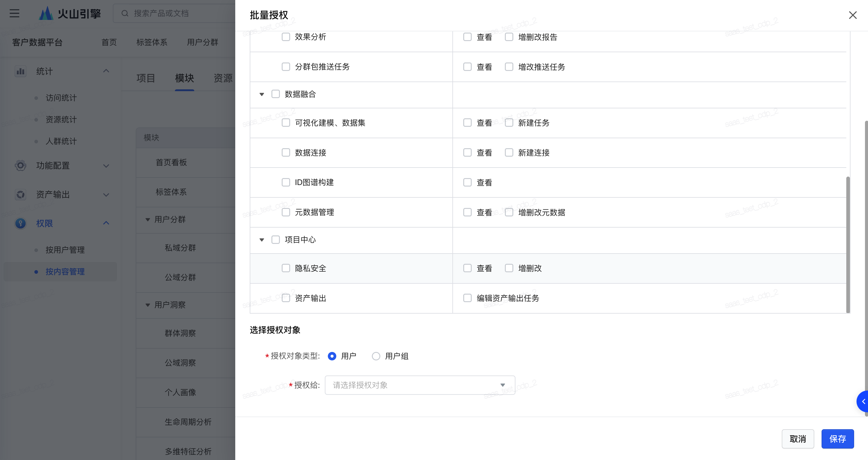Collapse the 用户洞察 module group
The height and width of the screenshot is (460, 868).
pos(147,305)
